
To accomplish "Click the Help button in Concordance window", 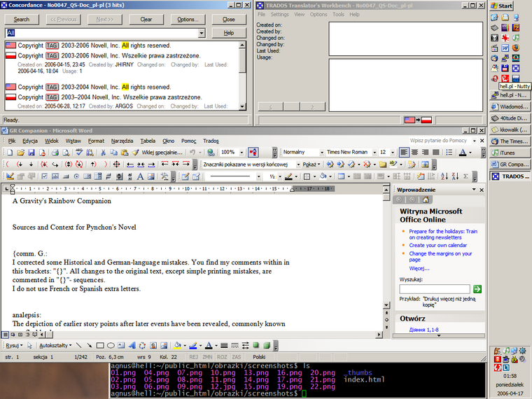I will pyautogui.click(x=229, y=33).
